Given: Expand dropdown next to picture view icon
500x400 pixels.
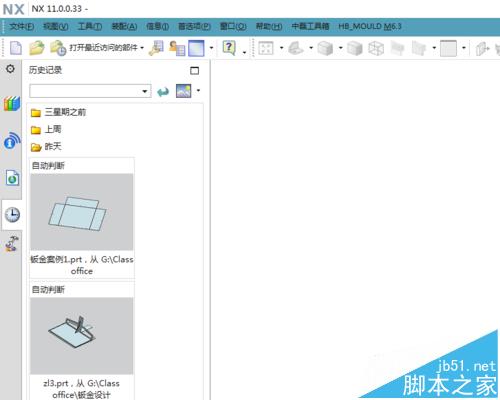Looking at the screenshot, I should 199,90.
